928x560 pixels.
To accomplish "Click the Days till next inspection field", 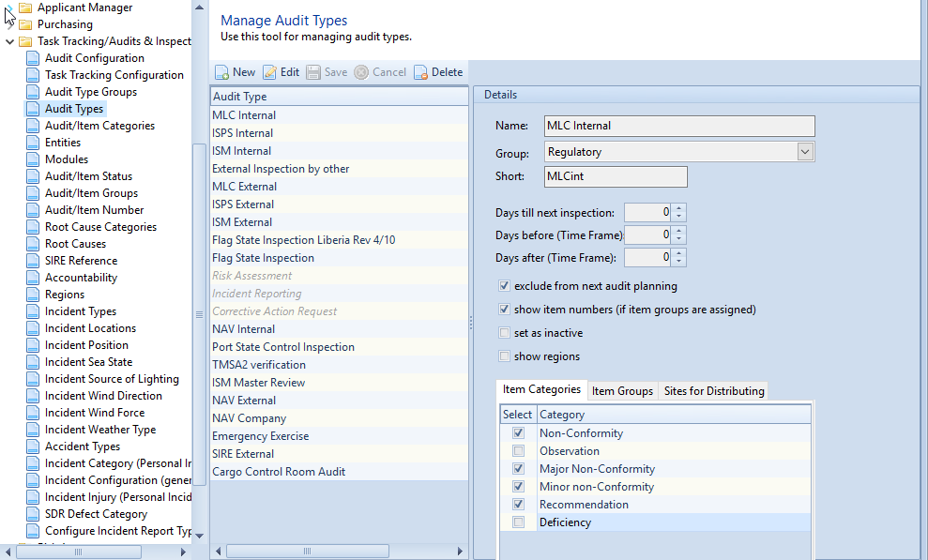I will point(647,212).
